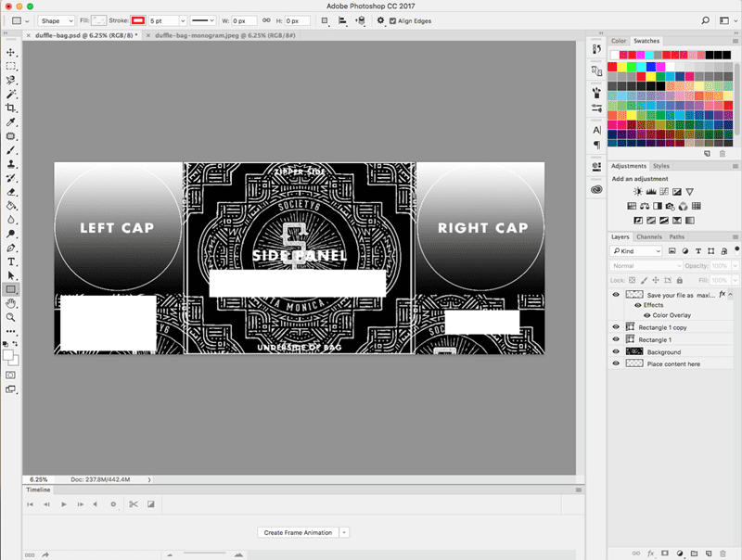
Task: Hide the Background layer
Action: click(x=616, y=351)
